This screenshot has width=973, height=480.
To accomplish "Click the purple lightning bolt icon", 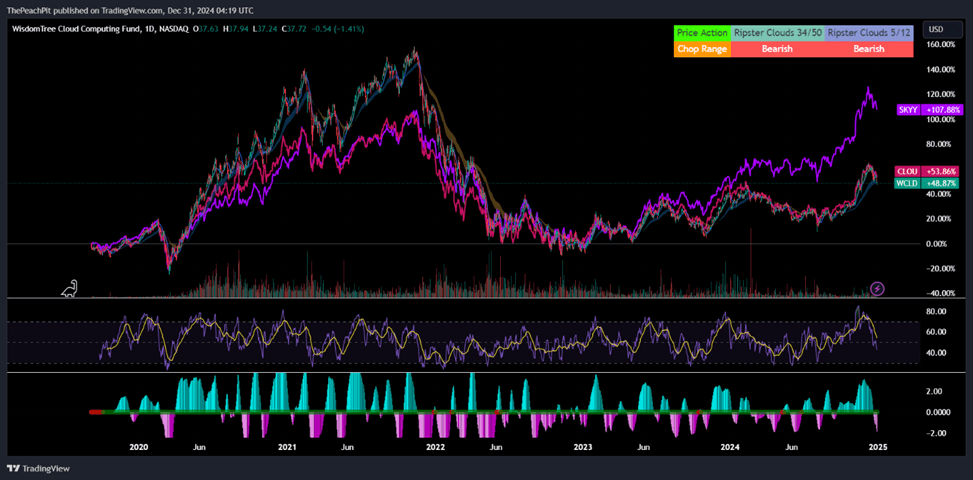I will (877, 288).
